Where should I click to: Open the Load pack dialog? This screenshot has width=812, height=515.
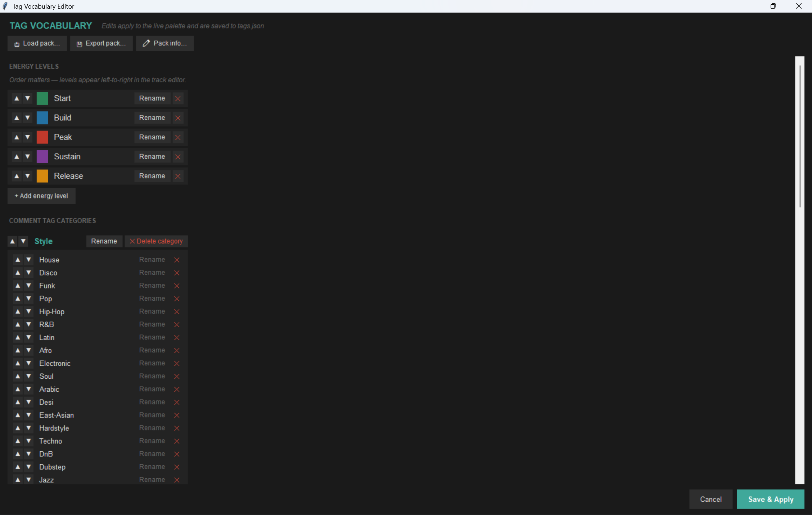point(37,43)
